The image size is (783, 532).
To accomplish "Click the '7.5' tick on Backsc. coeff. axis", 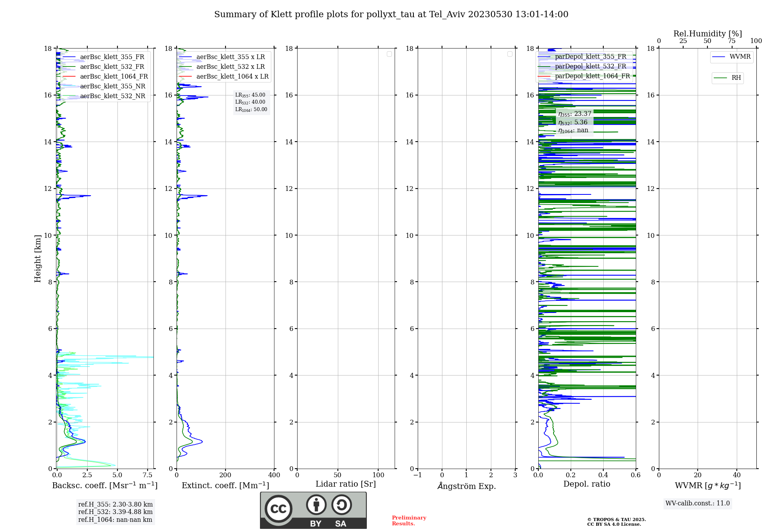I will click(x=148, y=475).
